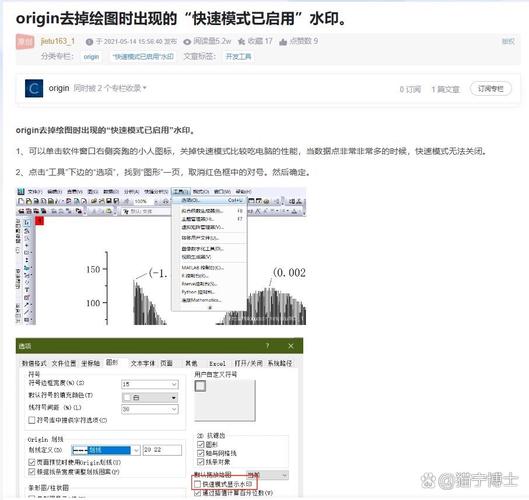Click the star icon next to 收藏 17
The image size is (529, 500).
241,41
